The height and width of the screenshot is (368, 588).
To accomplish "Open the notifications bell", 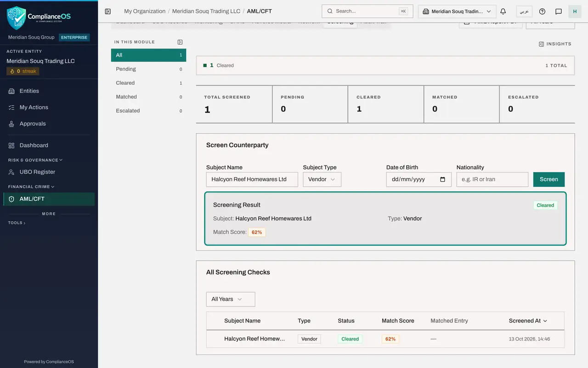I will (503, 11).
